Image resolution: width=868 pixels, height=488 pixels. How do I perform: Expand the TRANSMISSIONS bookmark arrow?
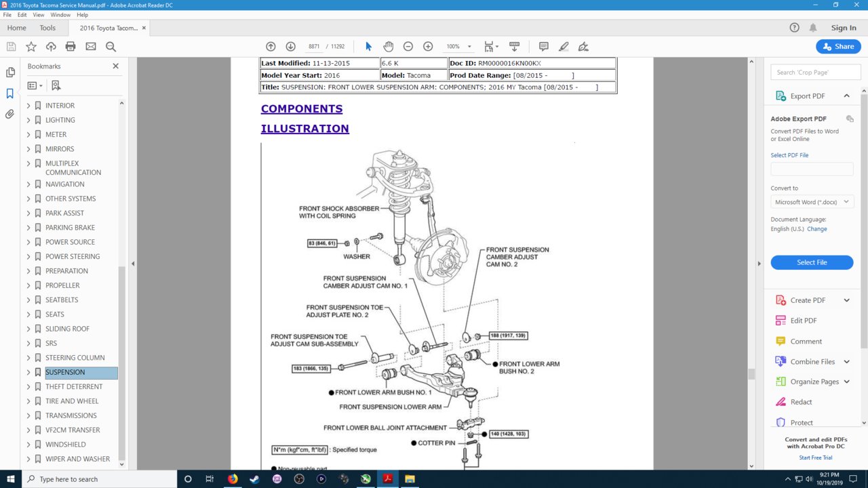(28, 415)
